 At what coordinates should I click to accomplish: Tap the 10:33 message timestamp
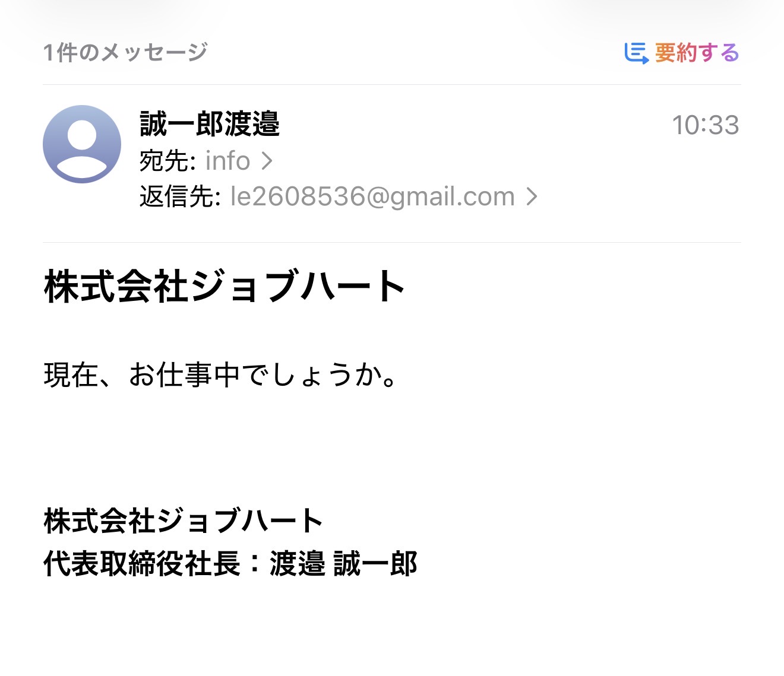click(705, 125)
